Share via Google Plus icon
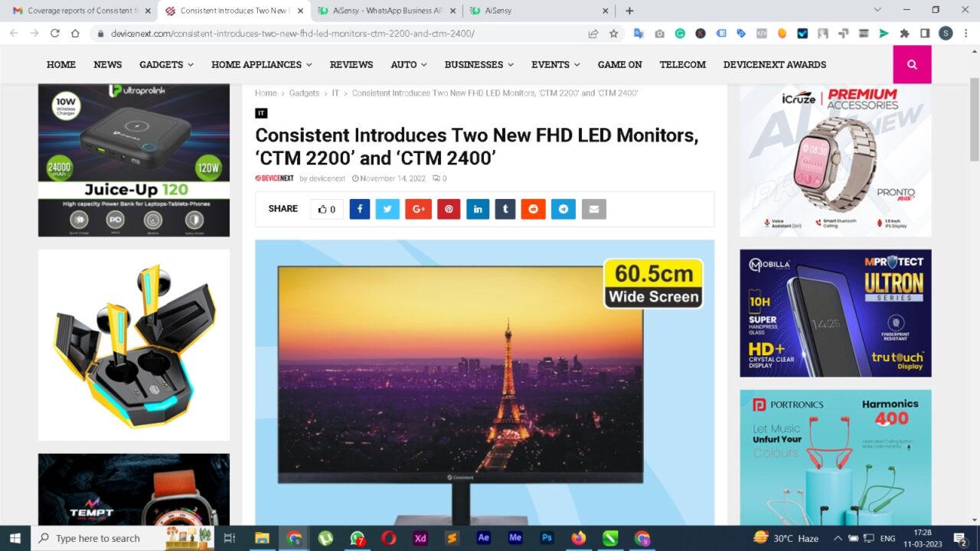Viewport: 980px width, 551px height. (418, 209)
